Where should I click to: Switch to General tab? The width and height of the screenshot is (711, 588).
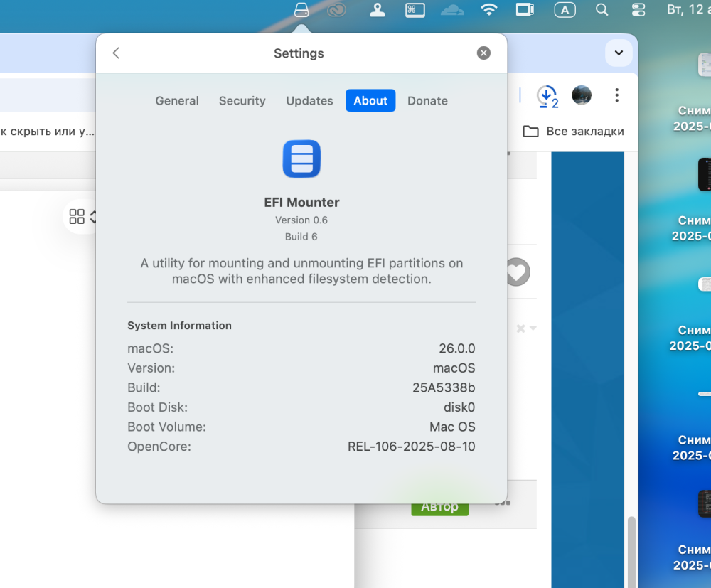(177, 101)
